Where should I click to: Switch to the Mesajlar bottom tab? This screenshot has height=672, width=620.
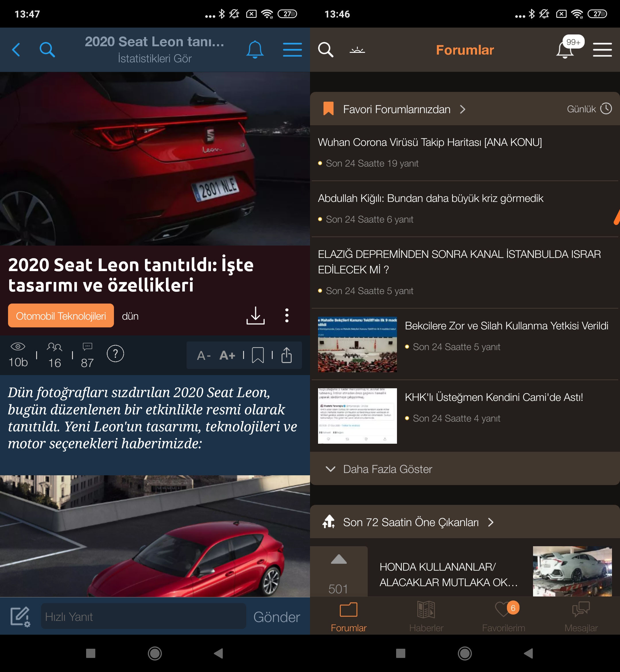click(581, 617)
